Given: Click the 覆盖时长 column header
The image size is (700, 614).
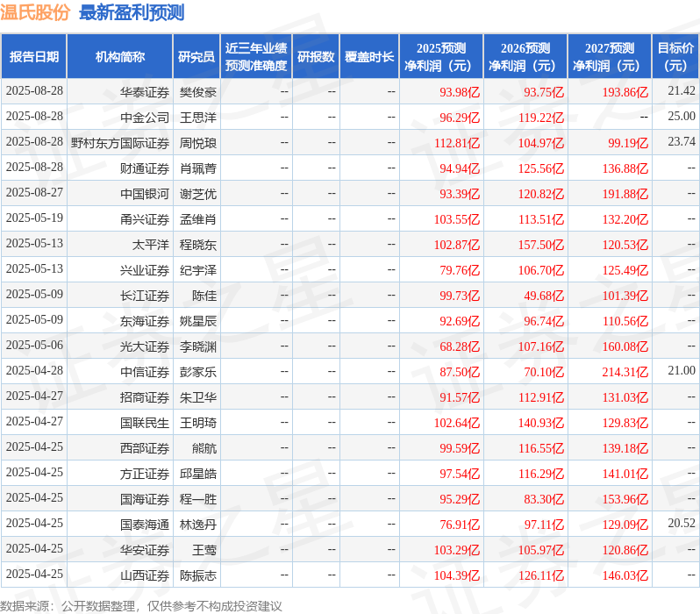Looking at the screenshot, I should pos(369,57).
